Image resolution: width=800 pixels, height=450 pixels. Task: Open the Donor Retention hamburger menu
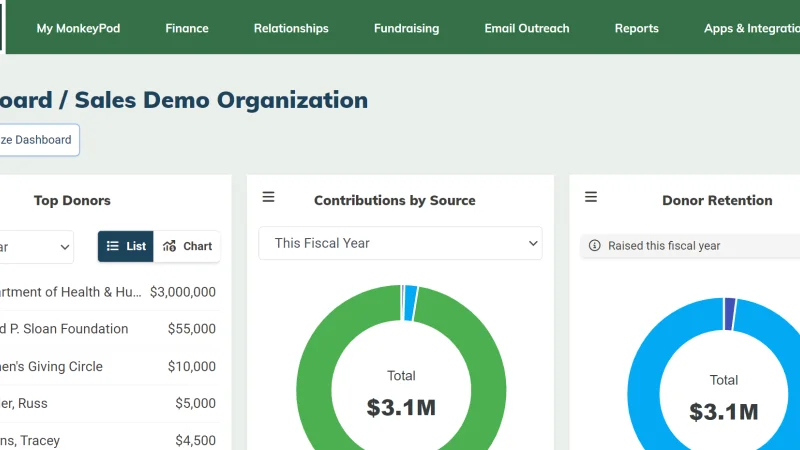click(x=591, y=197)
